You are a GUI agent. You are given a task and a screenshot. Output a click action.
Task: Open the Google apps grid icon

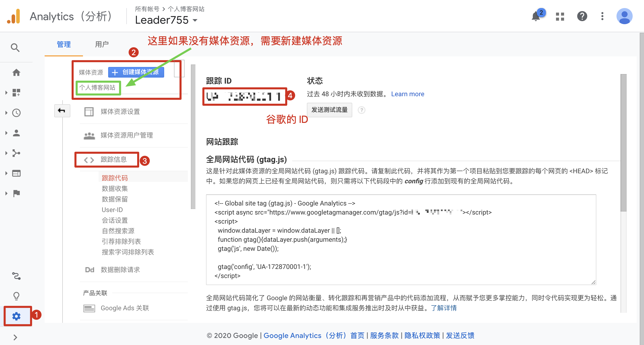(x=560, y=17)
